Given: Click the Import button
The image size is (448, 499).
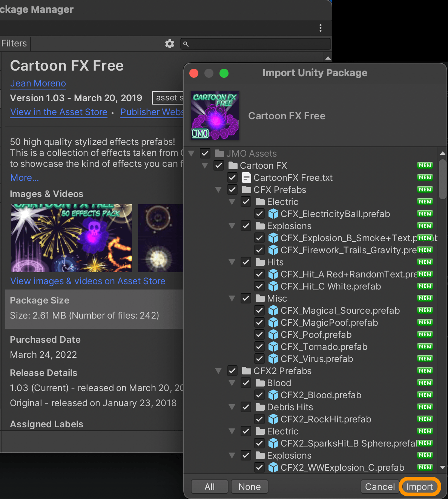Looking at the screenshot, I should tap(419, 487).
